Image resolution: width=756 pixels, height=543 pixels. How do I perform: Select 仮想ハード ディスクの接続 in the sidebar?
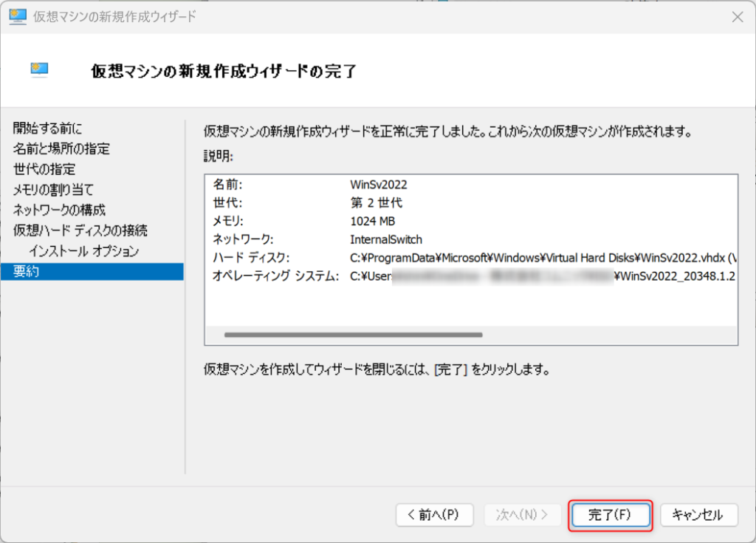tap(80, 230)
